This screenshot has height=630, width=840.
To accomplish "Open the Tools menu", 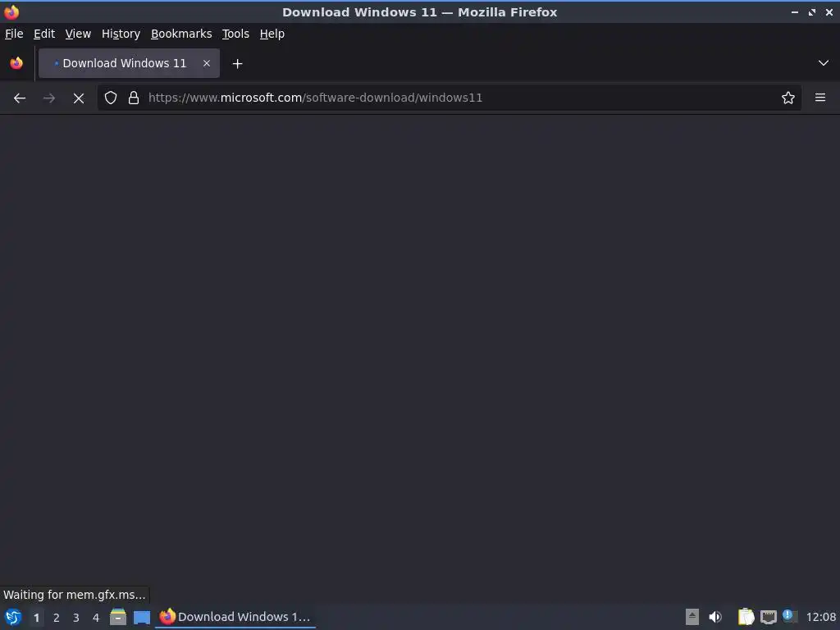I will click(x=235, y=34).
